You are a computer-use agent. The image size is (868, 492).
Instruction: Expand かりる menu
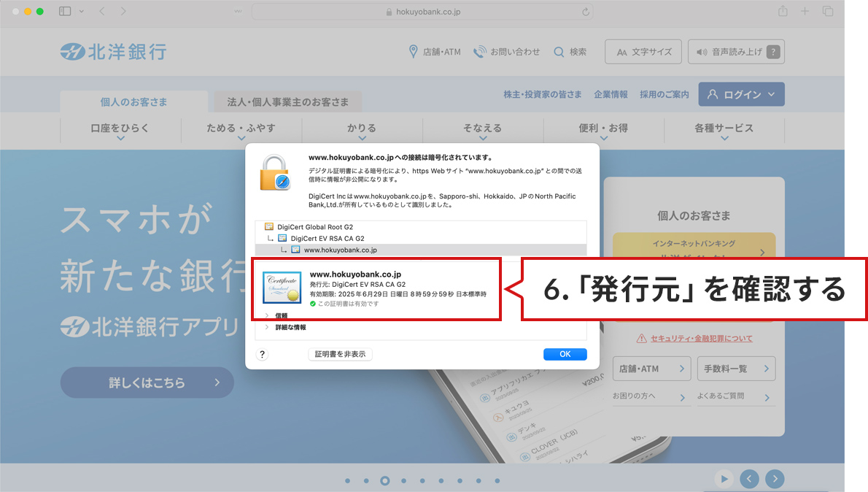click(362, 131)
